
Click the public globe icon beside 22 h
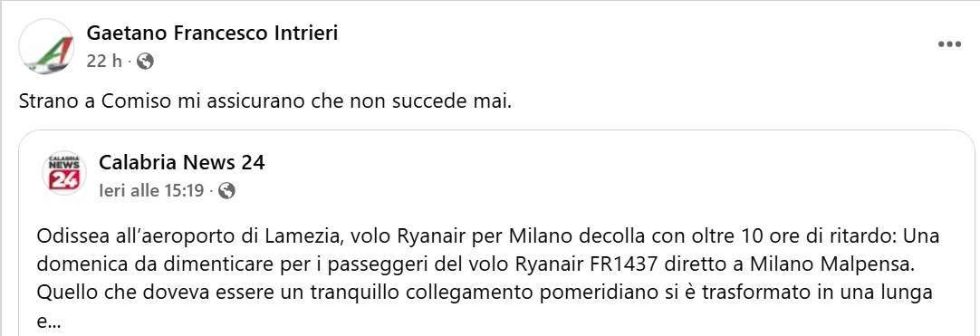click(x=144, y=62)
